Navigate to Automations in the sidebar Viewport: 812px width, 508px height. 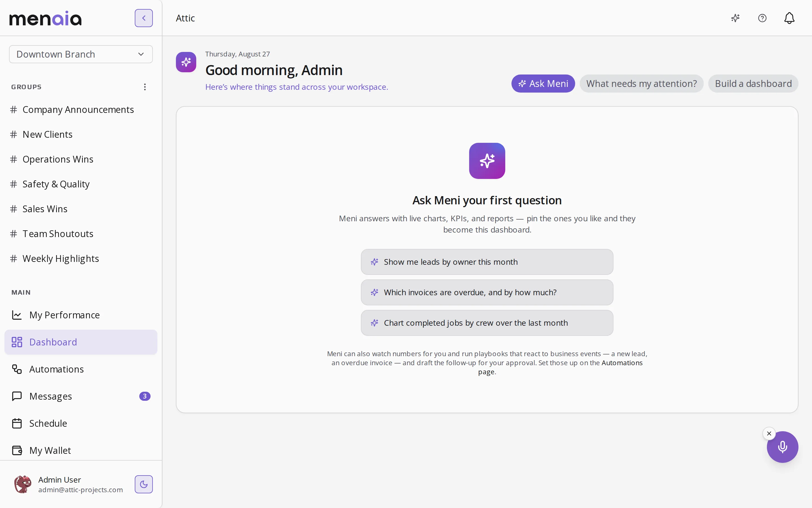click(81, 369)
